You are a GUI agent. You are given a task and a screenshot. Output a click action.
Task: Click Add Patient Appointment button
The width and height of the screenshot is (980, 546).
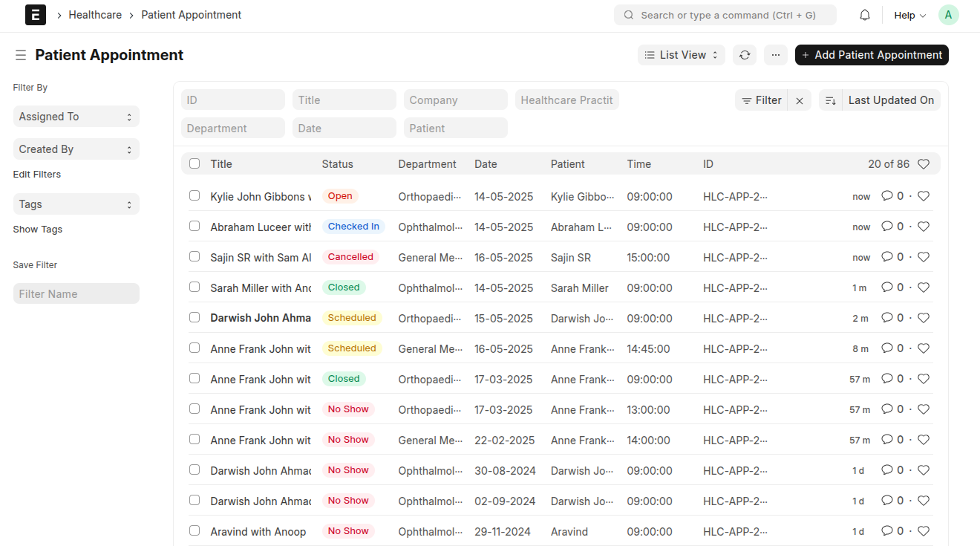pos(872,55)
